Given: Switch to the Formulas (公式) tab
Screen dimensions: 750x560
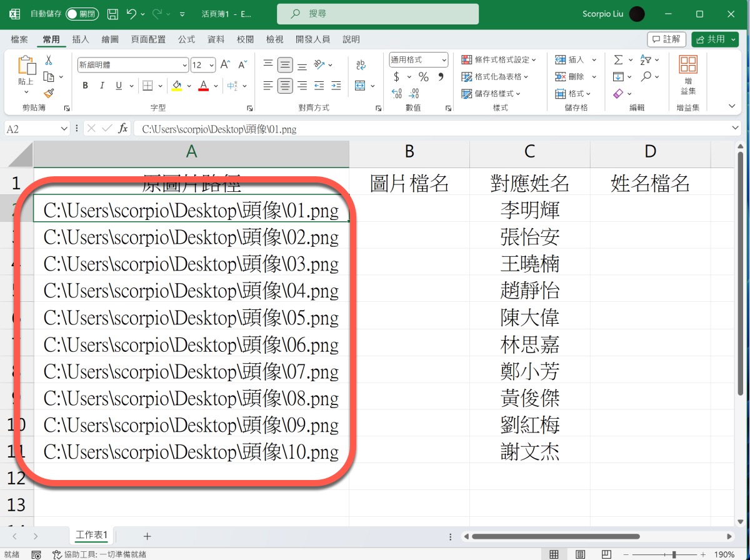Looking at the screenshot, I should pos(186,39).
